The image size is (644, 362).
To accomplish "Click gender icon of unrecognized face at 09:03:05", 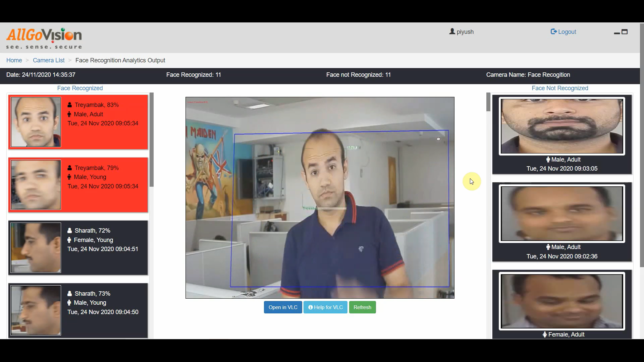I will 548,160.
